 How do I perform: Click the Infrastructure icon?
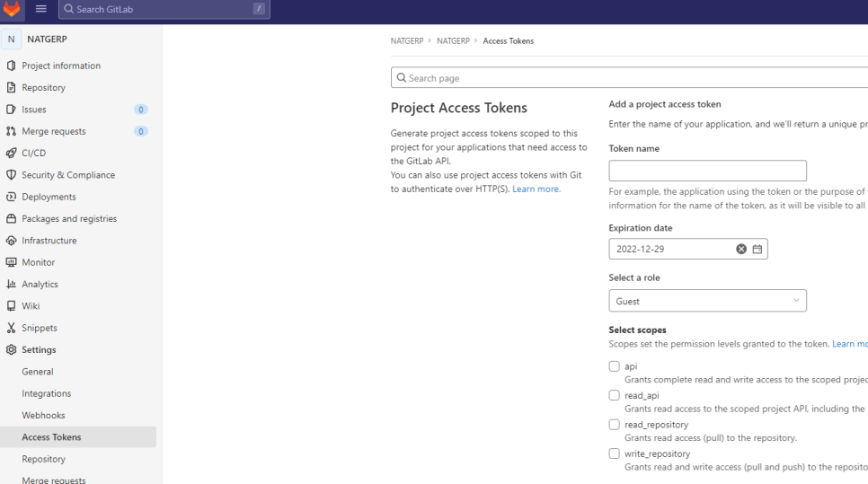point(11,241)
